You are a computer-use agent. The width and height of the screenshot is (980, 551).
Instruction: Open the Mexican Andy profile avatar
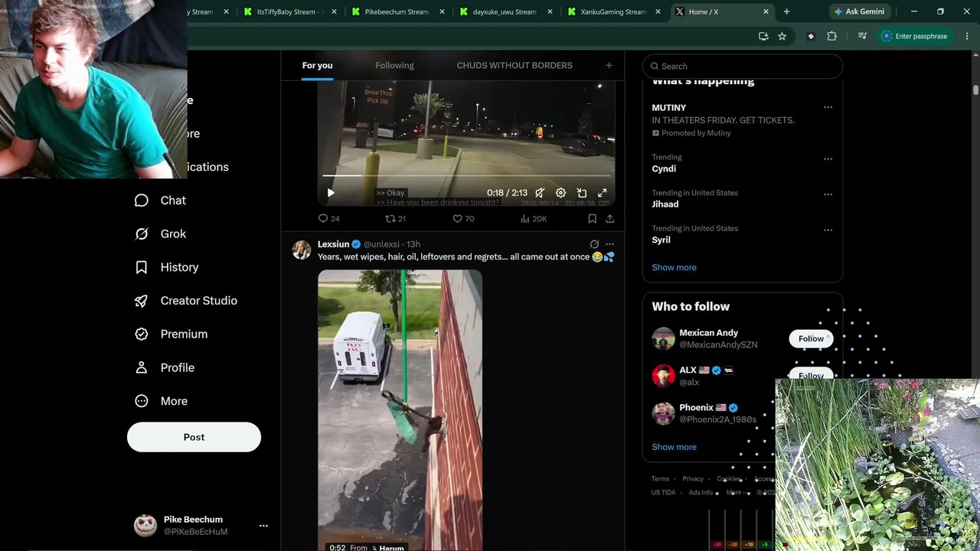click(x=663, y=338)
